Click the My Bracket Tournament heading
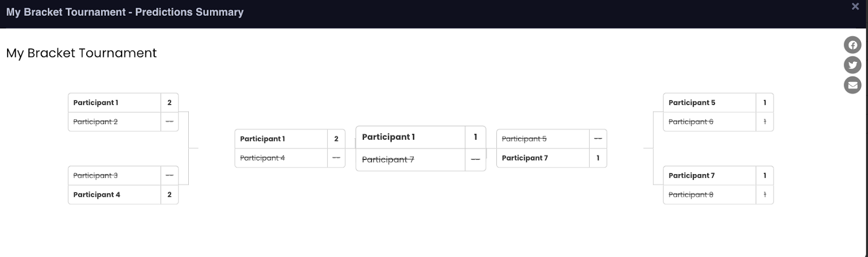Viewport: 868px width, 257px height. (x=81, y=53)
